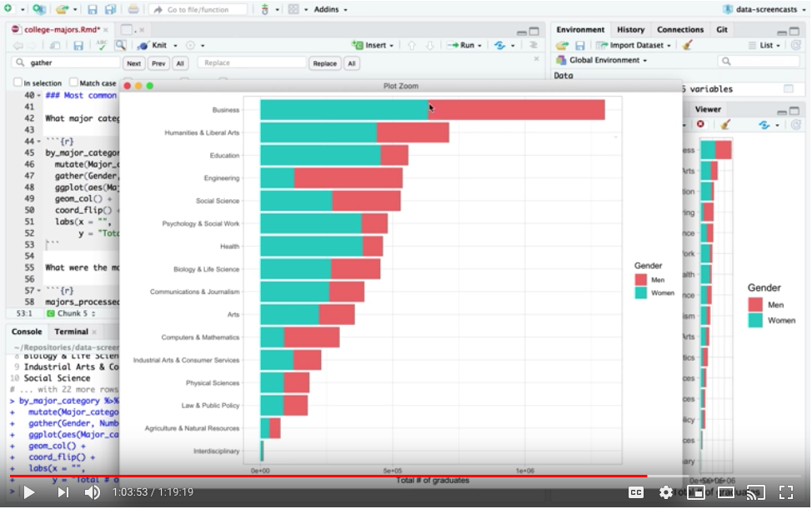Switch to the Terminal tab
812x509 pixels.
(x=71, y=332)
